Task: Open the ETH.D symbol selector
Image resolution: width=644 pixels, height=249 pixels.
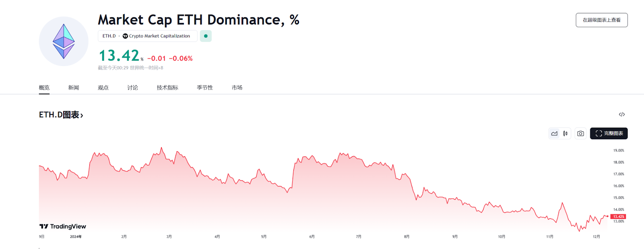Action: point(109,36)
